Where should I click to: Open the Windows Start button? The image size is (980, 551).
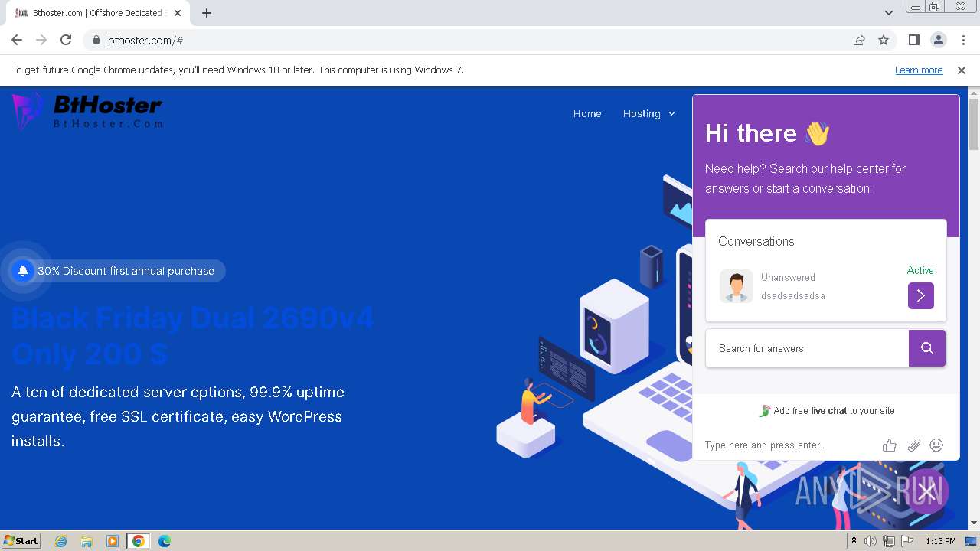(x=21, y=540)
